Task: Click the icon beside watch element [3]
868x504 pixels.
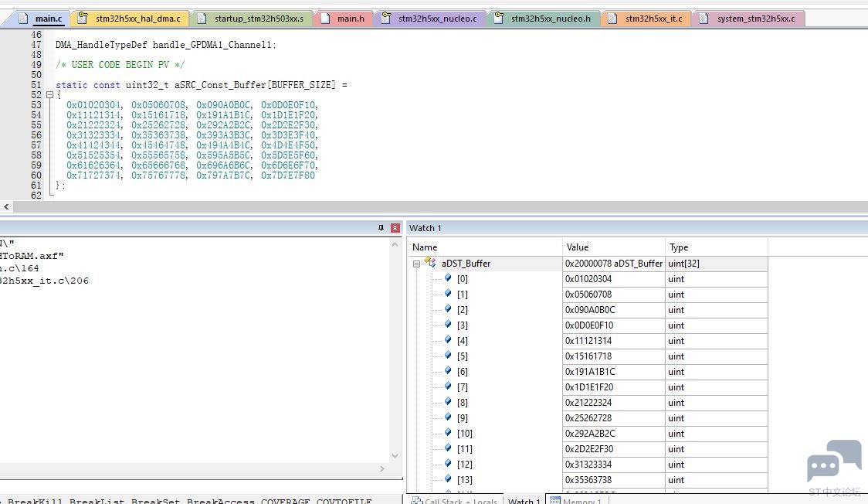Action: [448, 325]
